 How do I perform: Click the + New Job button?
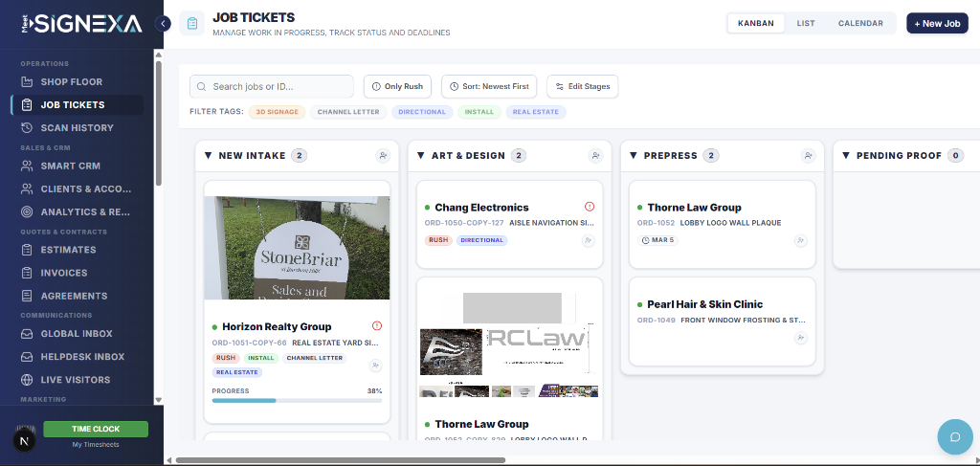pyautogui.click(x=937, y=23)
